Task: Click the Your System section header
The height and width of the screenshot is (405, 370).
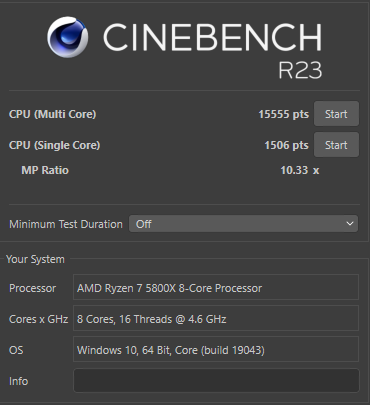Action: (35, 259)
